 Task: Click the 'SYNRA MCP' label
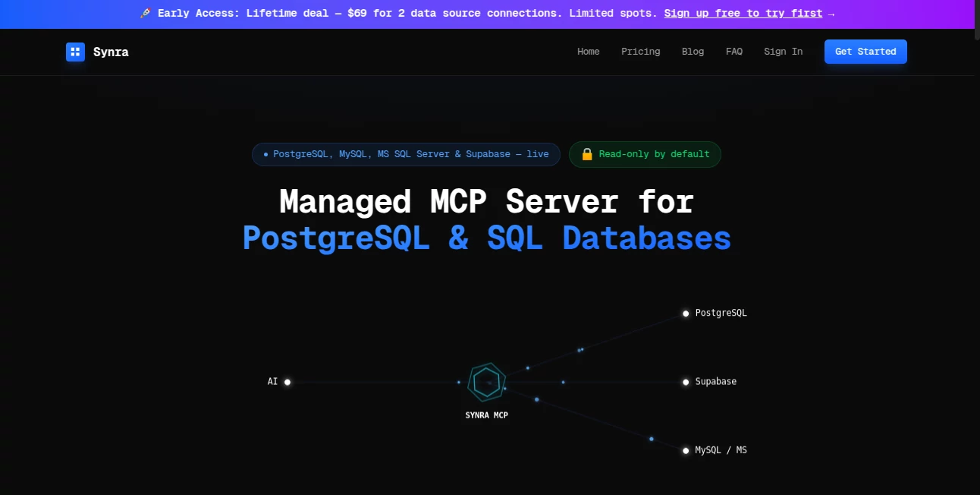point(487,415)
